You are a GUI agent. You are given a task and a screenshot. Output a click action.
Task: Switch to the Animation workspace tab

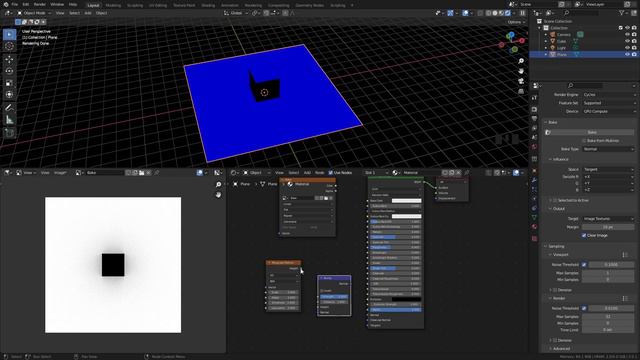pyautogui.click(x=230, y=6)
